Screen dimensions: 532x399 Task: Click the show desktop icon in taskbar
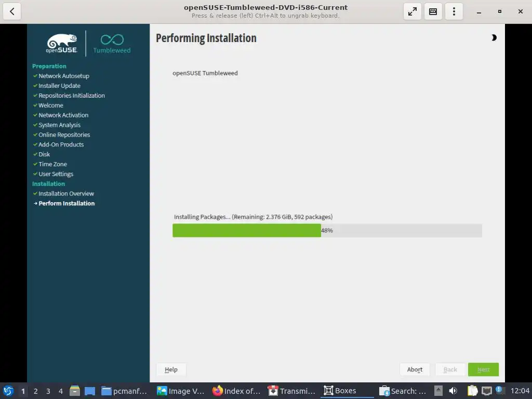pyautogui.click(x=90, y=391)
